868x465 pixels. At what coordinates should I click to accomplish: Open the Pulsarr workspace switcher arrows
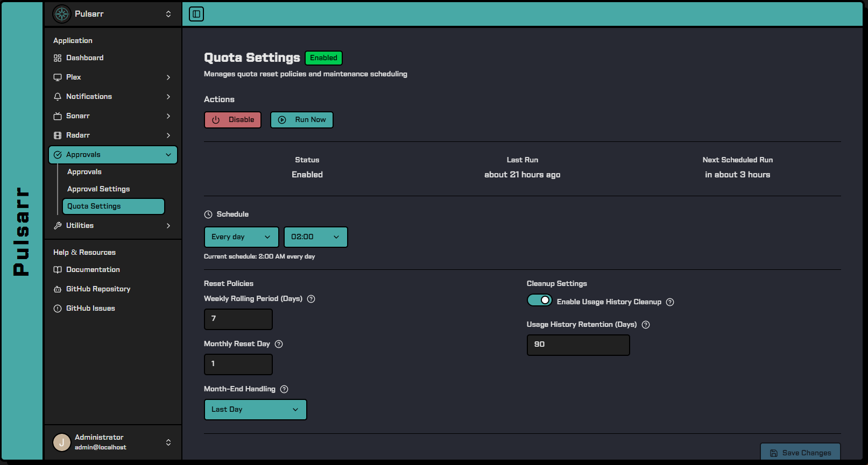(168, 14)
